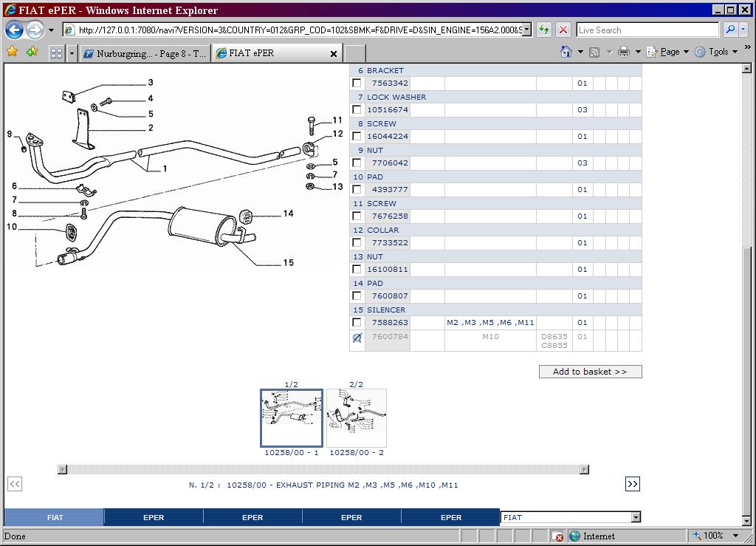Image resolution: width=756 pixels, height=546 pixels.
Task: Open the tab list dropdown arrow
Action: 72,53
